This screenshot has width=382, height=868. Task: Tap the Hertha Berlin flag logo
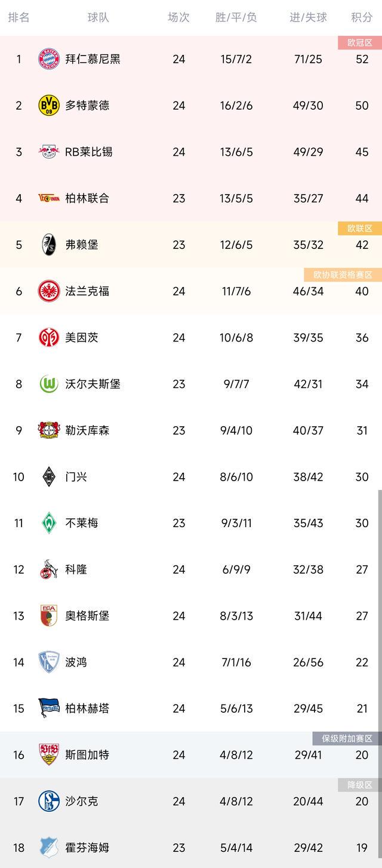click(49, 709)
